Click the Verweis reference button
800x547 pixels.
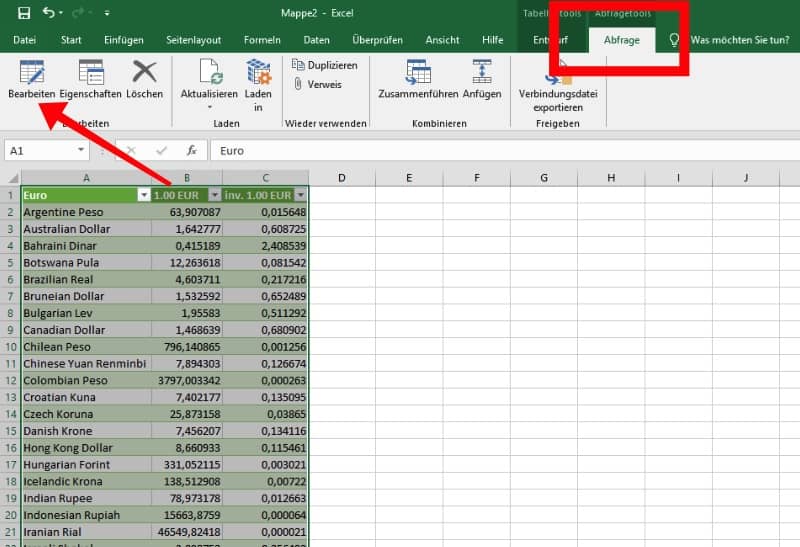(x=317, y=85)
